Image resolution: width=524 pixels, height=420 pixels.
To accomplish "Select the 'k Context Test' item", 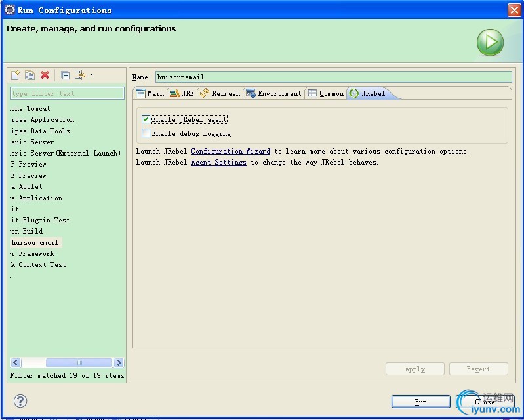I will (x=39, y=265).
